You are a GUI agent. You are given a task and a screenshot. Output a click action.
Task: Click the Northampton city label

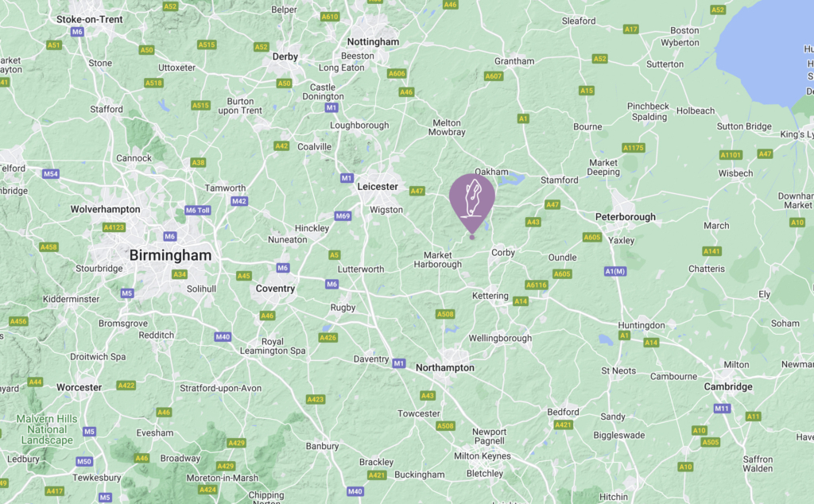445,367
